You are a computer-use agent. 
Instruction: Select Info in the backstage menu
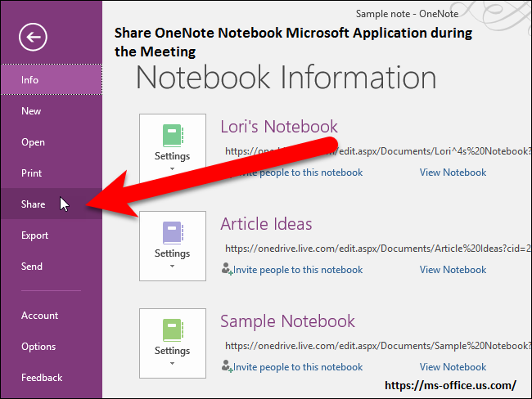coord(52,79)
